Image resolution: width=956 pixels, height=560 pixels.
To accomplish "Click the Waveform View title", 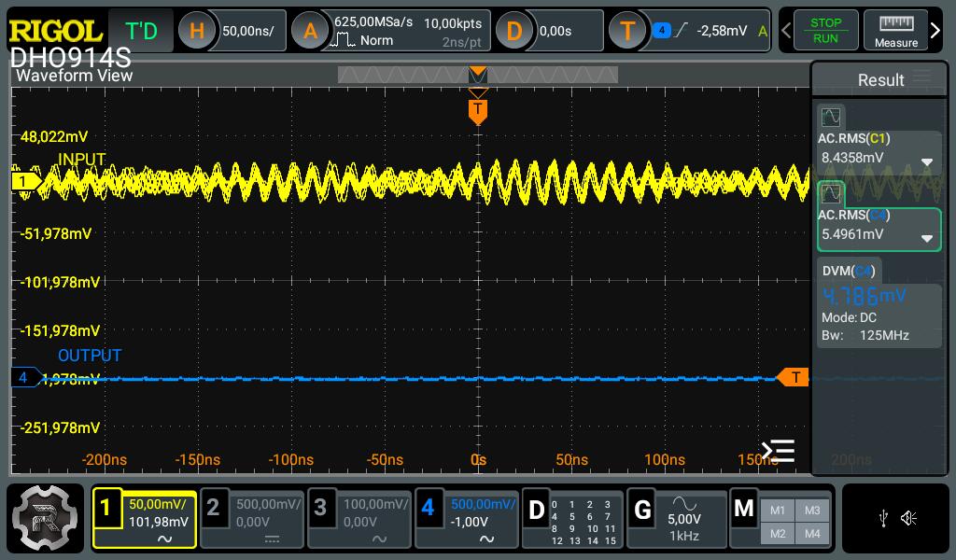I will [74, 76].
